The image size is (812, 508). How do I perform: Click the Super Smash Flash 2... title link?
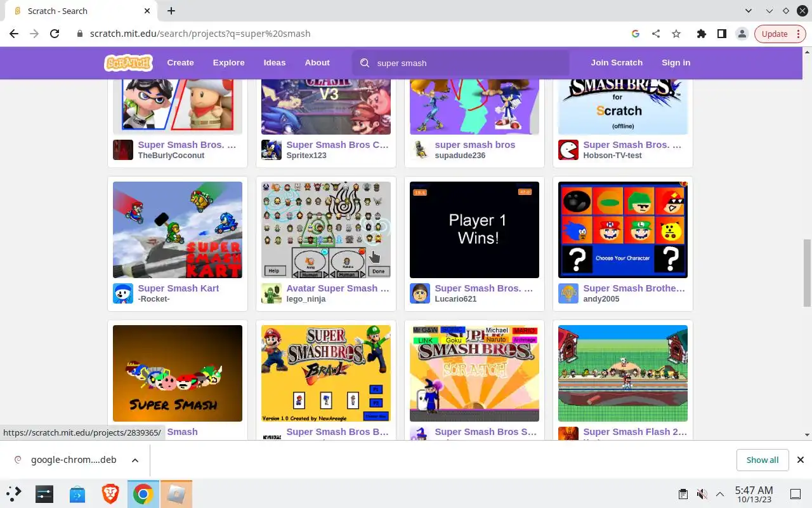pos(635,432)
